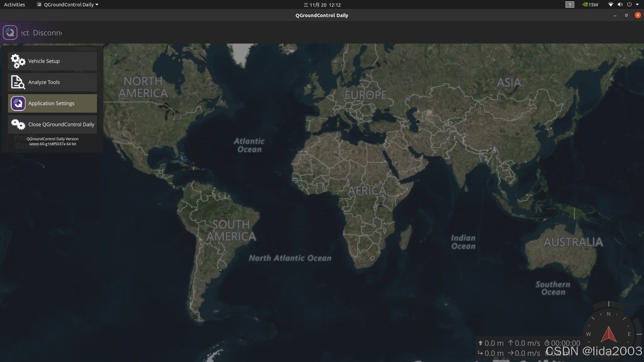Open the Activities overview
644x362 pixels.
point(14,5)
